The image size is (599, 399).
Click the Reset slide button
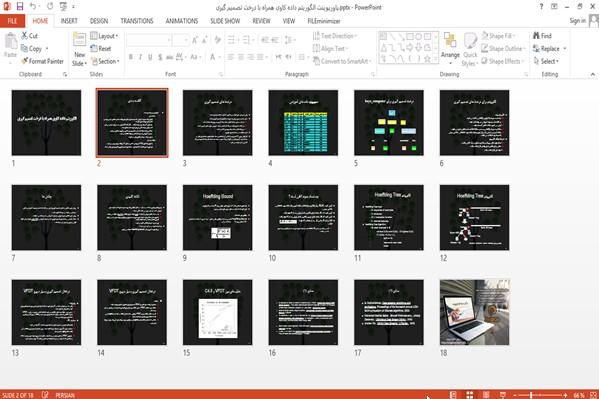[101, 49]
